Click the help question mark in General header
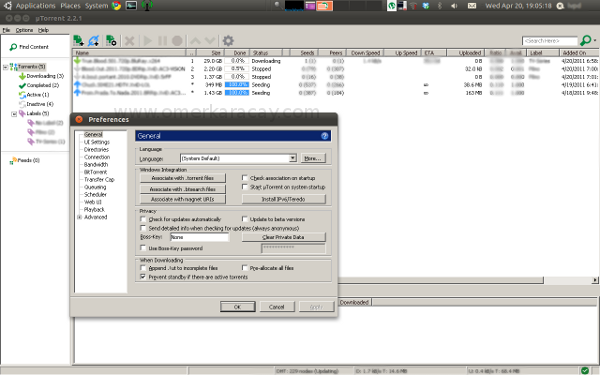600x375 pixels. click(x=324, y=136)
